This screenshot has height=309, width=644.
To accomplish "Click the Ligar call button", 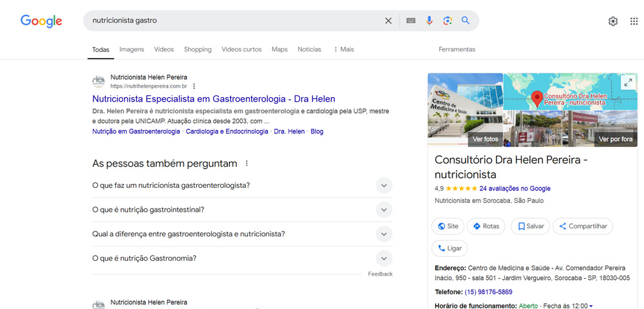I will [450, 248].
